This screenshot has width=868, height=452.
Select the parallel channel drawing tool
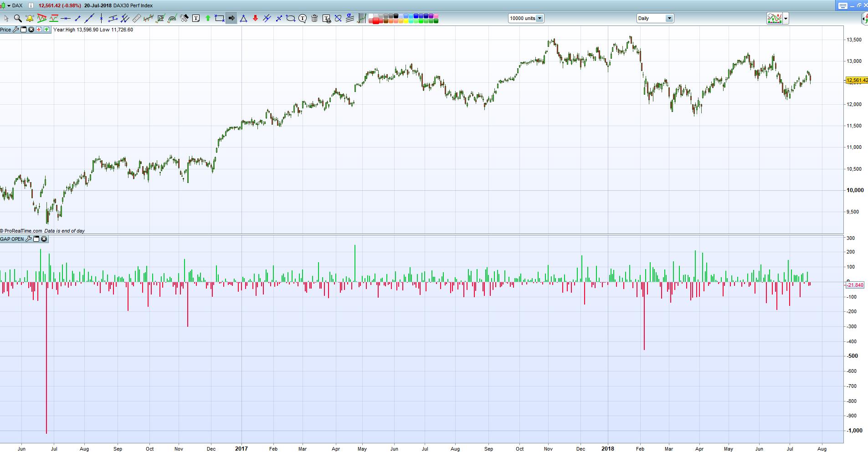tap(113, 19)
